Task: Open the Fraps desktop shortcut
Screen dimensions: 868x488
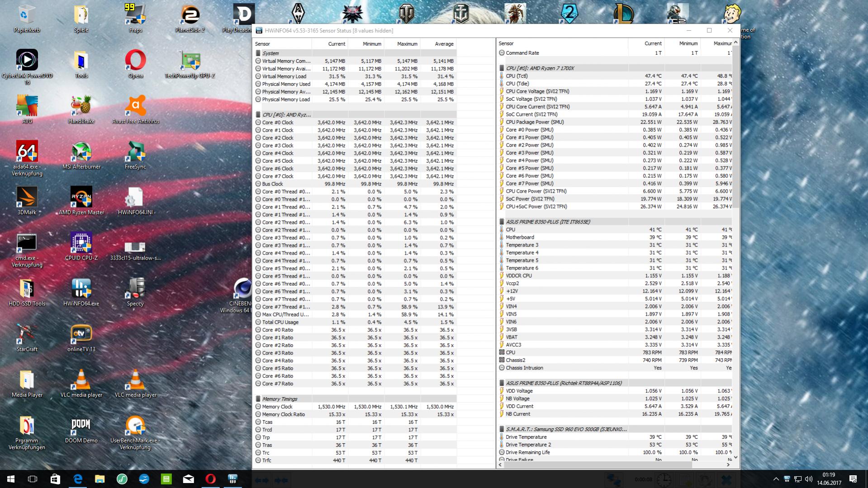Action: coord(135,19)
